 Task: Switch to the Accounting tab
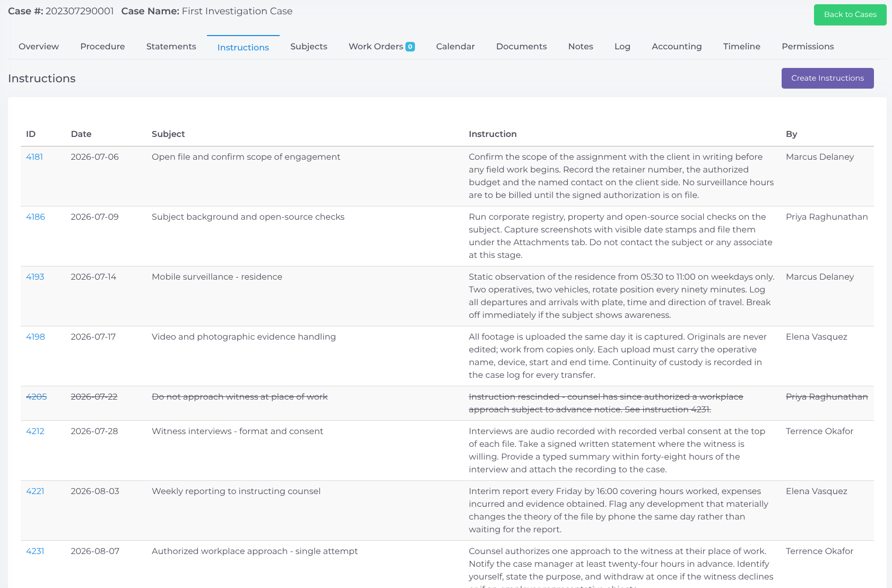677,47
